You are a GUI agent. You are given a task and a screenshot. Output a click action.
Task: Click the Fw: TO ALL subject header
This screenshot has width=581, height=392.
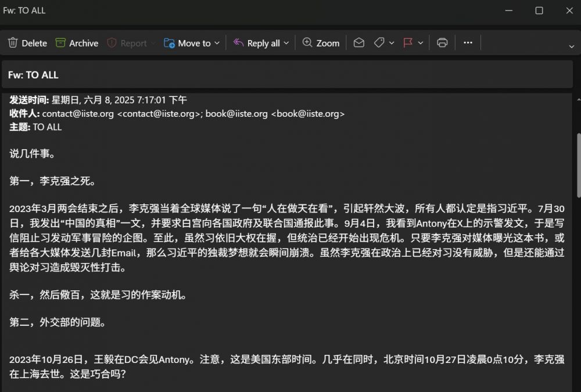[x=33, y=75]
